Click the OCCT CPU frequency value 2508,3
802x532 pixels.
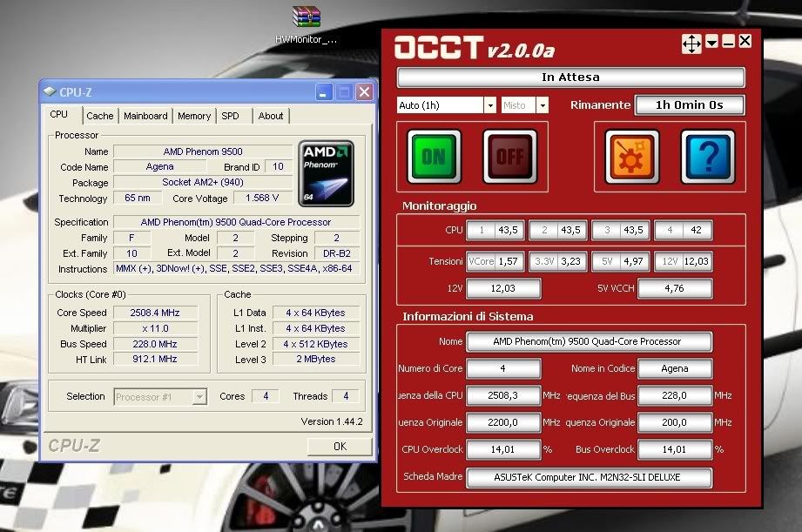[503, 395]
